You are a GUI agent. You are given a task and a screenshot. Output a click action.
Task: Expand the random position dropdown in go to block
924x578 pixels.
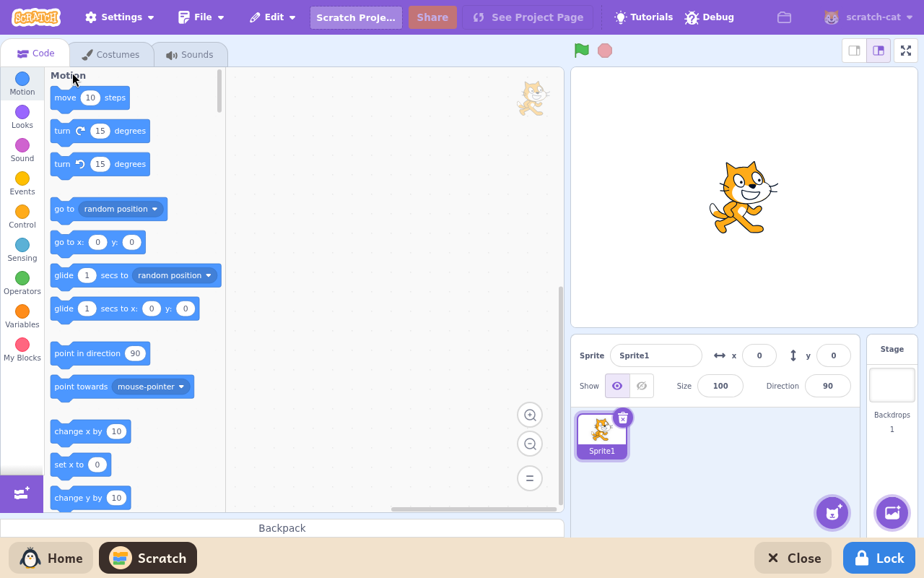click(121, 209)
